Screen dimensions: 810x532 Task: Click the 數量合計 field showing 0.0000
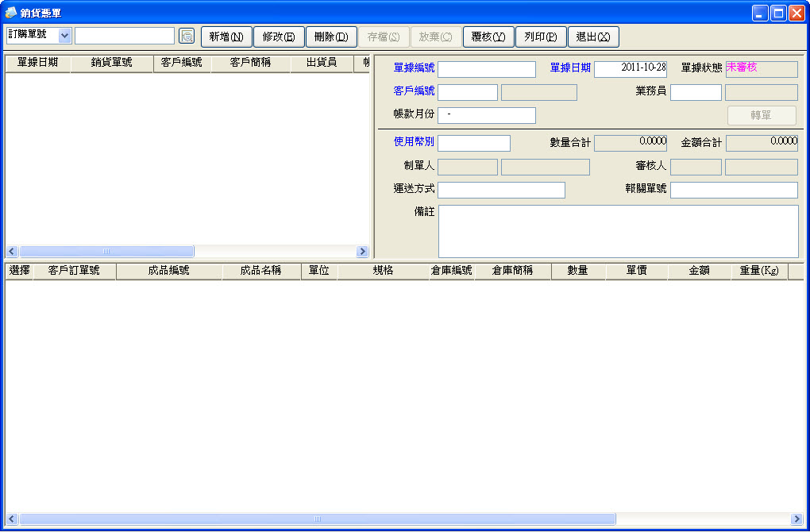[x=631, y=143]
